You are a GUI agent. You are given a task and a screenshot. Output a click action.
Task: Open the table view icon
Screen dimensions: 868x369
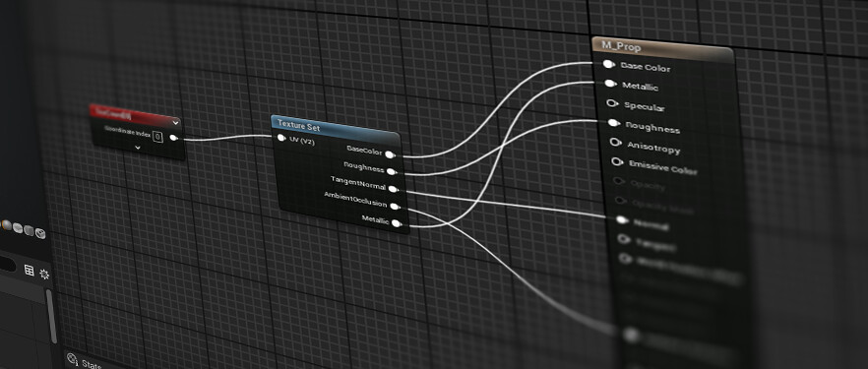(x=30, y=271)
